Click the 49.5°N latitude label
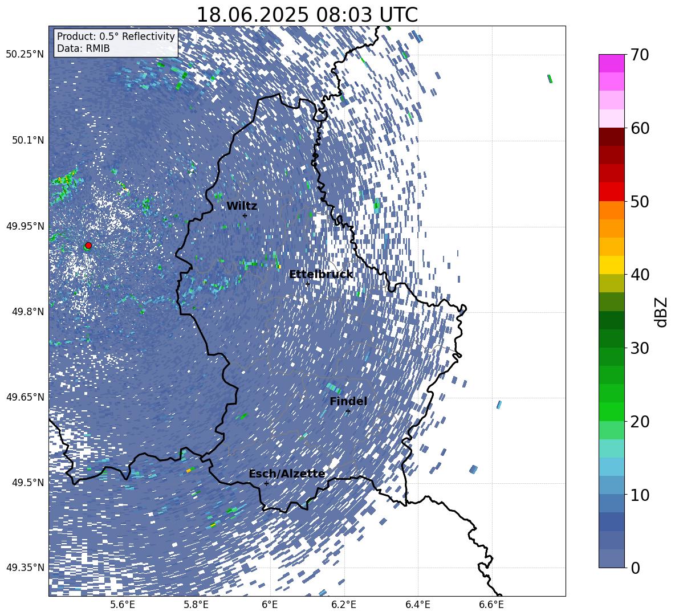Viewport: 675px width, 616px height. point(27,483)
